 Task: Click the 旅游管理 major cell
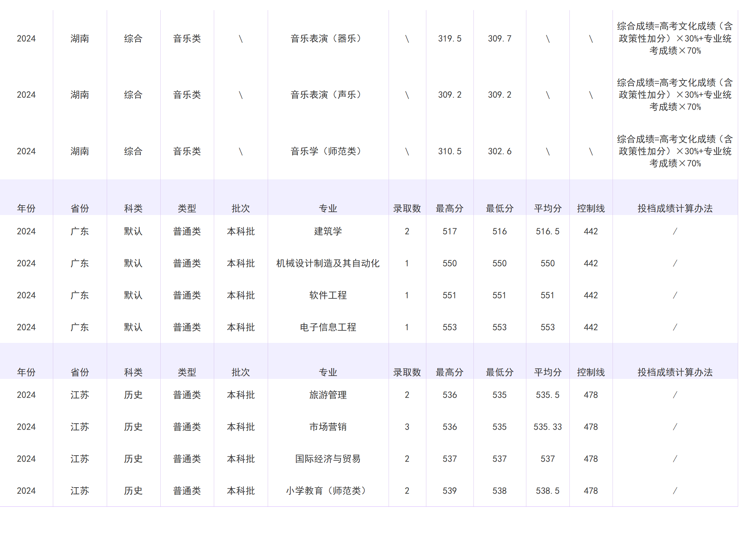(328, 395)
